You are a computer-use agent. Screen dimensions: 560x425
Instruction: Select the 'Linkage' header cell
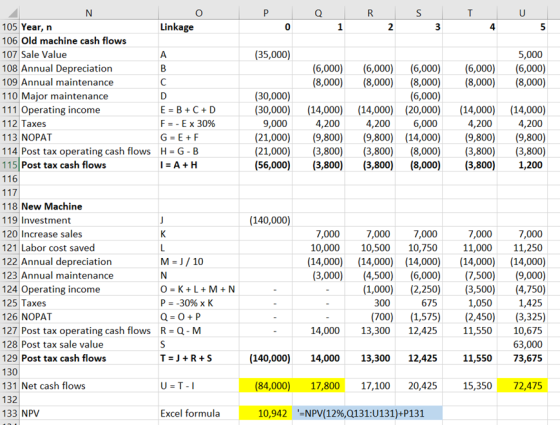pos(199,27)
